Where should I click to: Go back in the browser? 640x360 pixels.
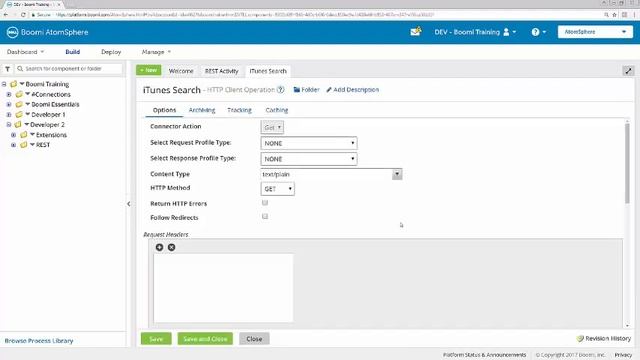(6, 15)
